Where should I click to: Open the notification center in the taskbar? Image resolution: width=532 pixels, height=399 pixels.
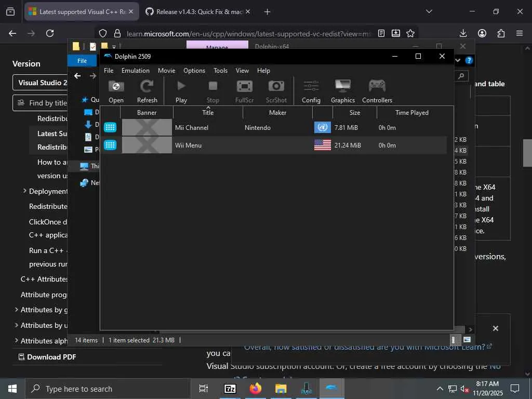515,389
